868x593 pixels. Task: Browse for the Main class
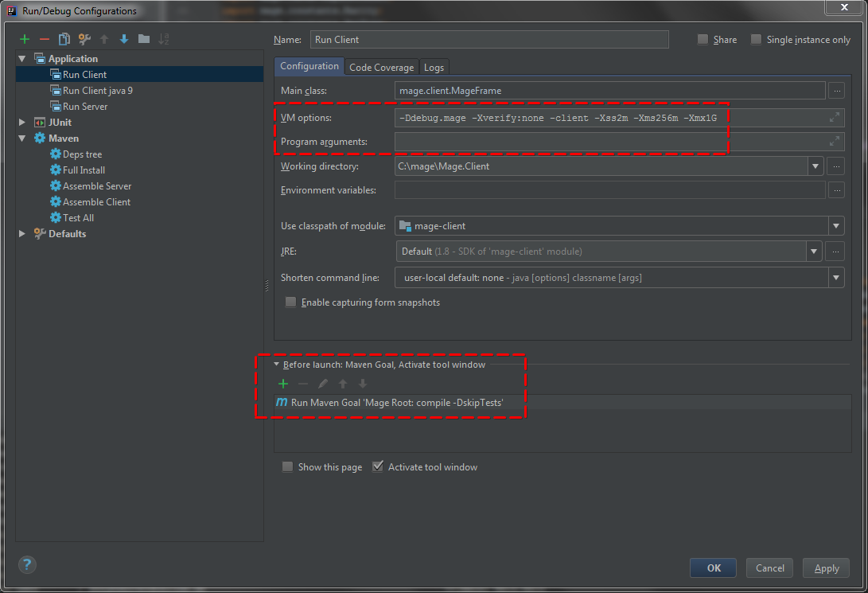837,90
